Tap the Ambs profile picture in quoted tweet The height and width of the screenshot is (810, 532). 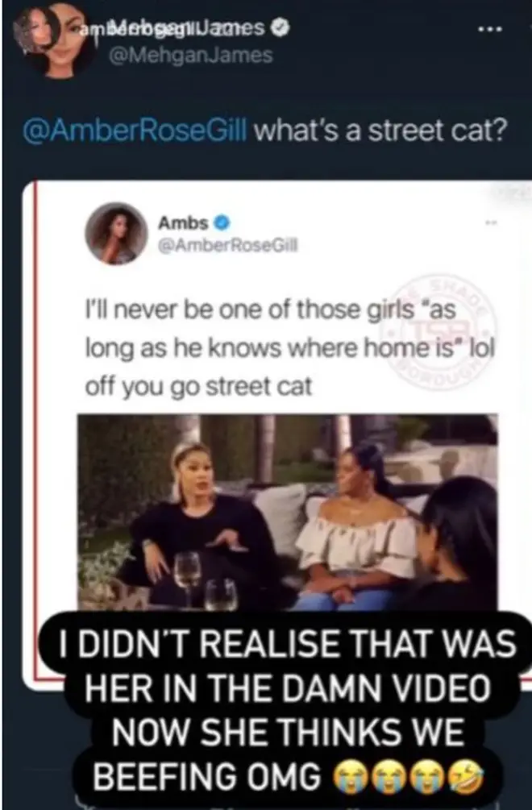[x=117, y=234]
